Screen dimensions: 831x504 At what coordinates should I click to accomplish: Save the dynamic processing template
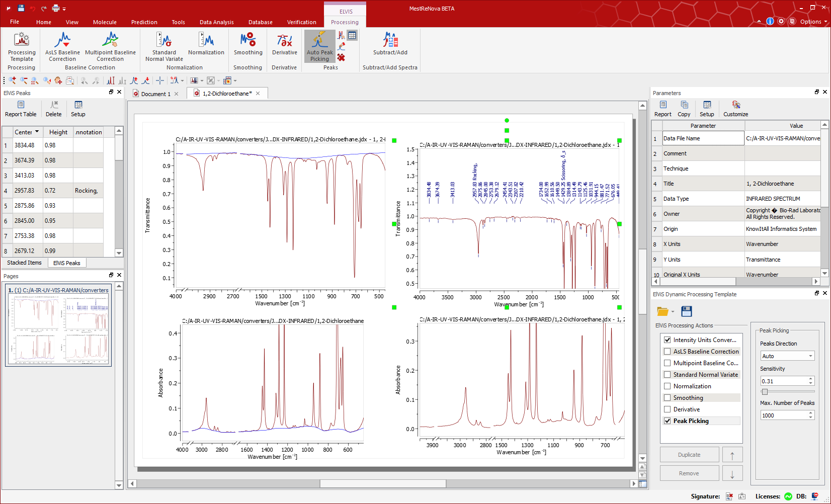pos(687,311)
